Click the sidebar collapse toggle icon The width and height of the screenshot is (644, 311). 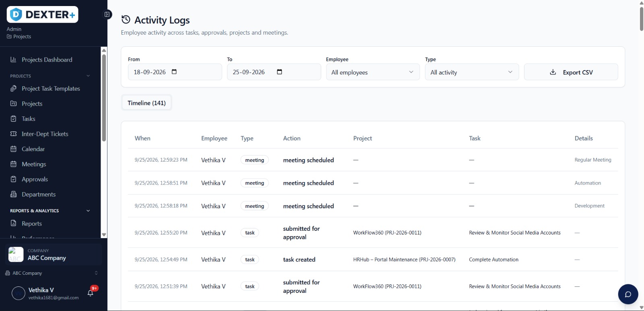[x=107, y=15]
